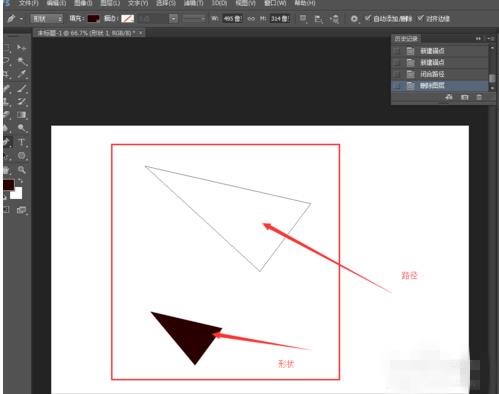Select the 删除图层 history state
Image resolution: width=499 pixels, height=394 pixels.
[x=440, y=86]
